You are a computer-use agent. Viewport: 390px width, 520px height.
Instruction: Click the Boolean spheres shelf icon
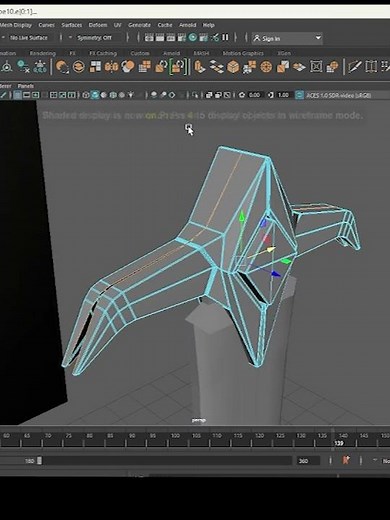[128, 66]
